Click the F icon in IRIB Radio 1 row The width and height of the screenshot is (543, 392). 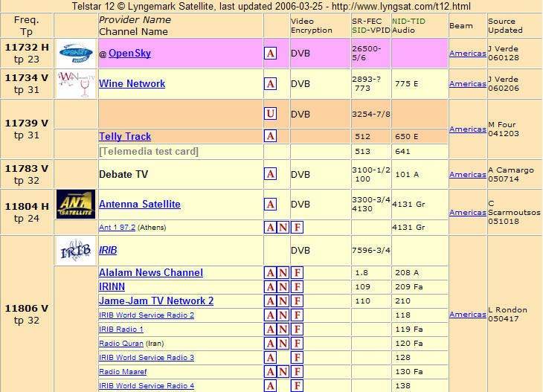[x=297, y=330]
